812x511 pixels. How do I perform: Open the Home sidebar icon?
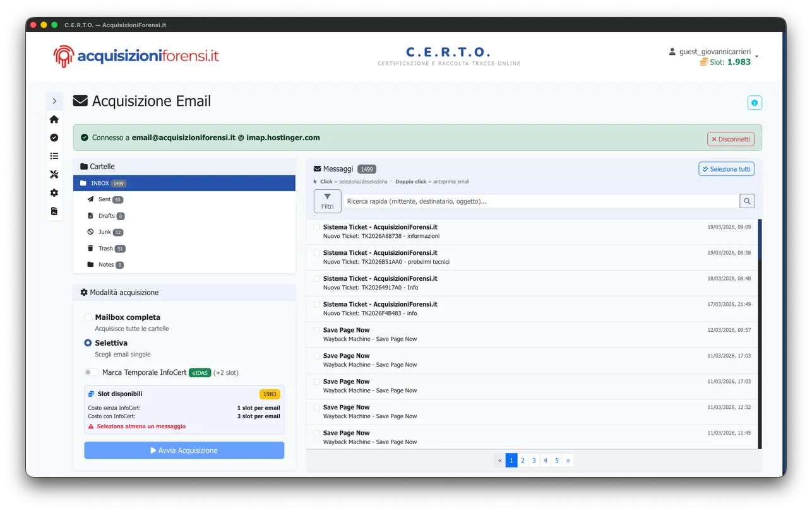[54, 119]
